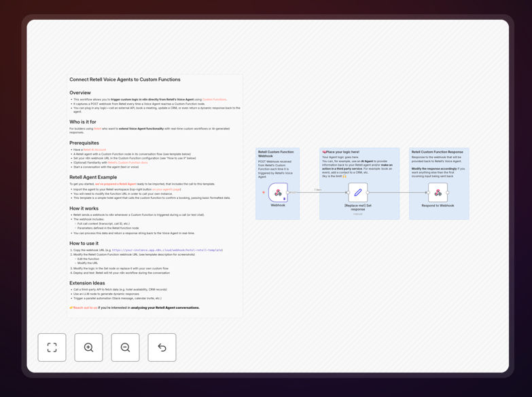This screenshot has height=397, width=532.
Task: Click the How it works heading
Action: coord(84,208)
